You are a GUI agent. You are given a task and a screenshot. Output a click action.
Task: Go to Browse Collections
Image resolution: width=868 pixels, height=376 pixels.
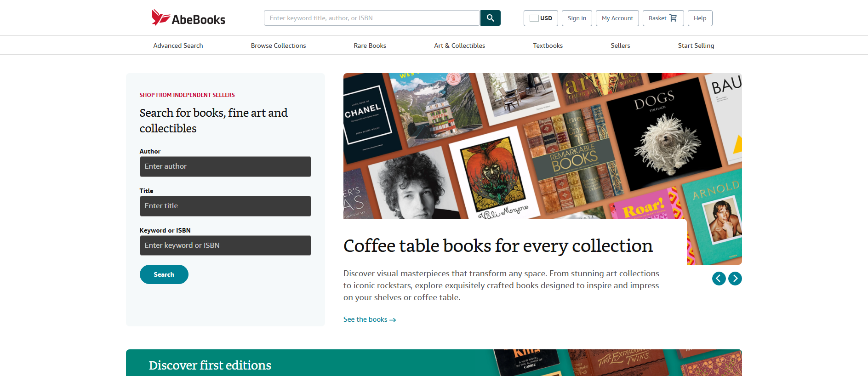pyautogui.click(x=278, y=46)
